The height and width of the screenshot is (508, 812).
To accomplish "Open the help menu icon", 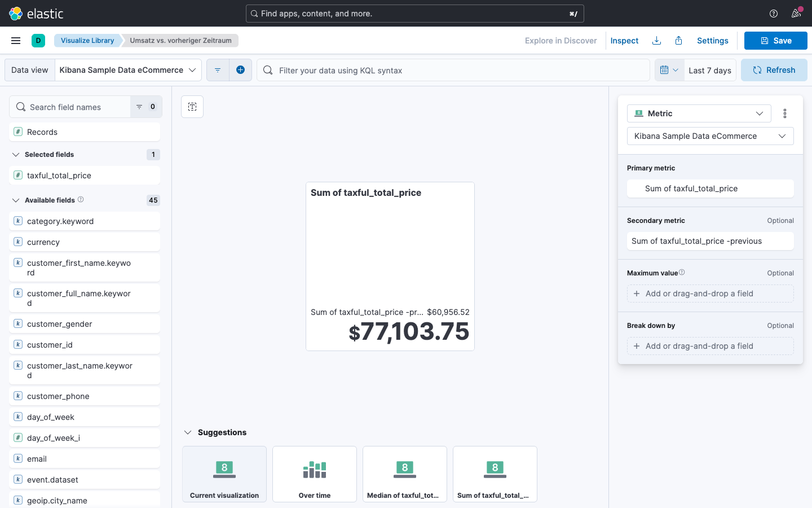I will [774, 14].
